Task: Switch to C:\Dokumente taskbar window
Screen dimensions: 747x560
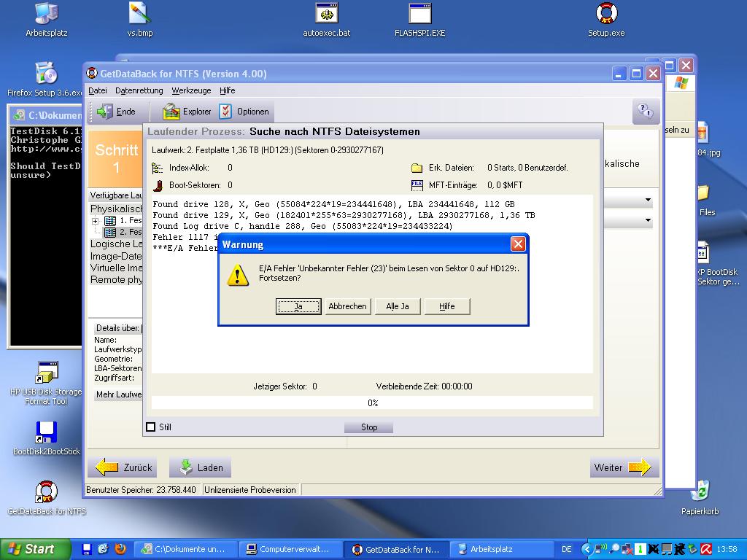Action: pos(185,549)
